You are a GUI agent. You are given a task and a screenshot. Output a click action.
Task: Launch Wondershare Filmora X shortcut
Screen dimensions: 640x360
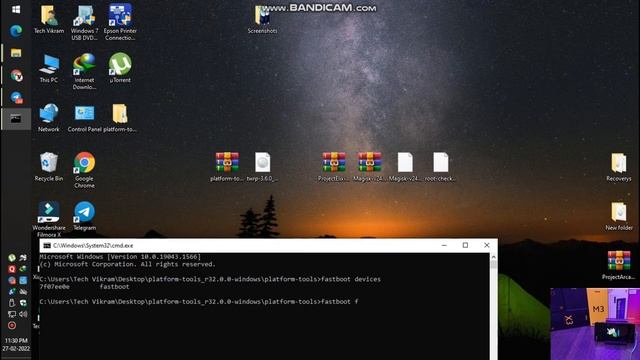49,219
